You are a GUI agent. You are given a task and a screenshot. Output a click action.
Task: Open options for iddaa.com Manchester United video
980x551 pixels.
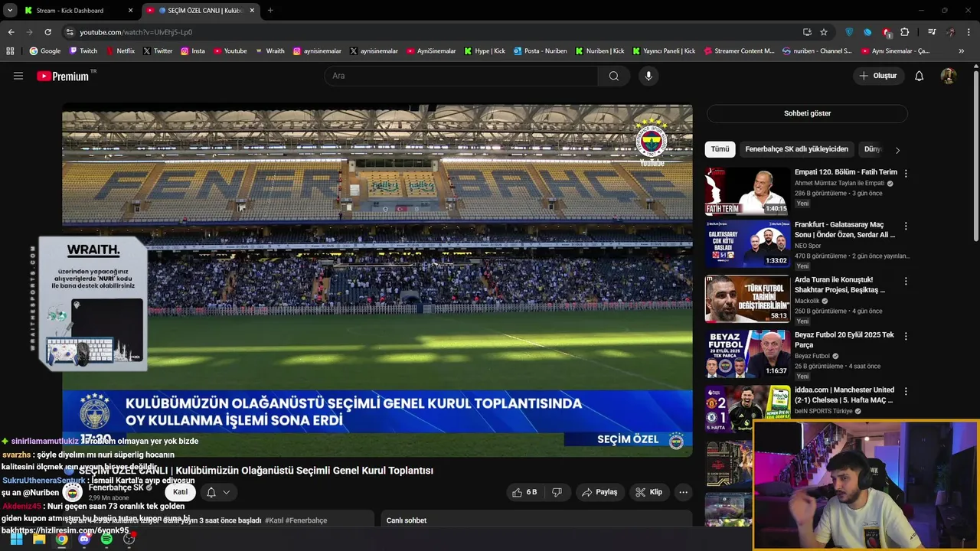pyautogui.click(x=906, y=391)
